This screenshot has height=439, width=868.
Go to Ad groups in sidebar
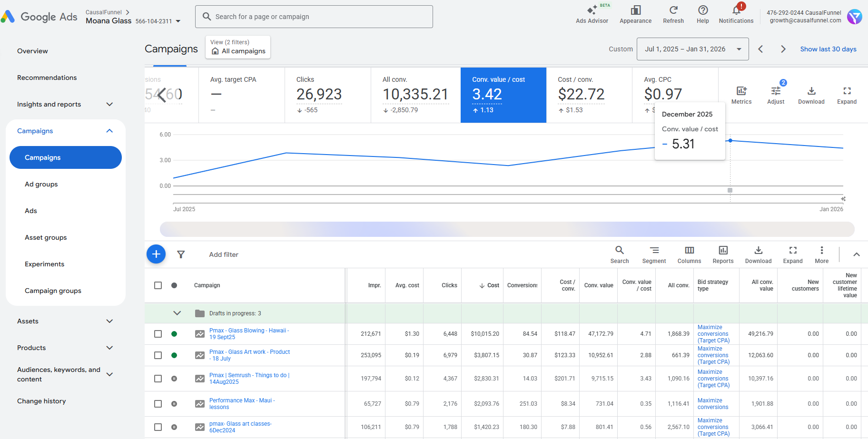41,184
